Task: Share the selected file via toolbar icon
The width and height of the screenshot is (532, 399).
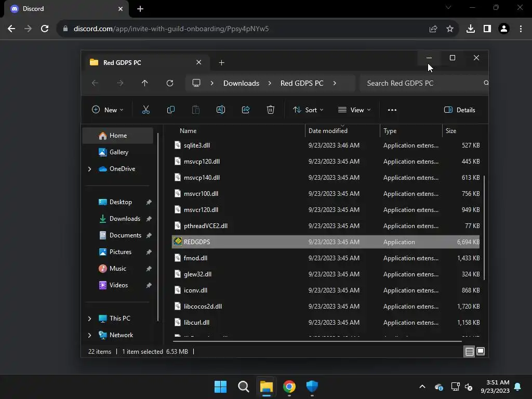Action: [x=246, y=110]
